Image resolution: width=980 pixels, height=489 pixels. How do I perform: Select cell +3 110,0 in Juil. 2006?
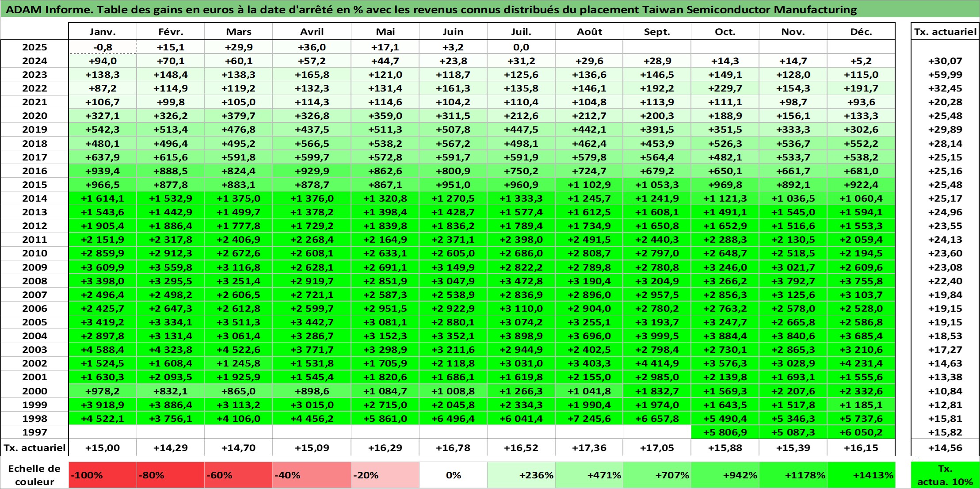521,308
